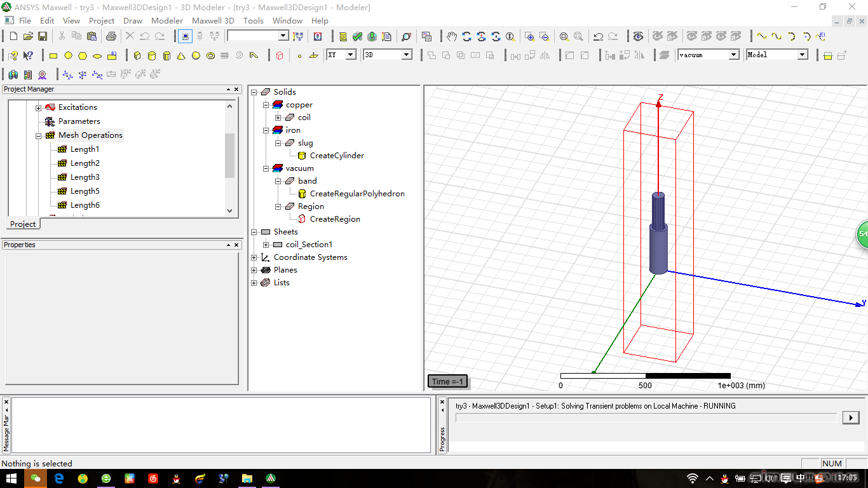Open the Model type dropdown
Screen dimensions: 868x488
pyautogui.click(x=802, y=55)
